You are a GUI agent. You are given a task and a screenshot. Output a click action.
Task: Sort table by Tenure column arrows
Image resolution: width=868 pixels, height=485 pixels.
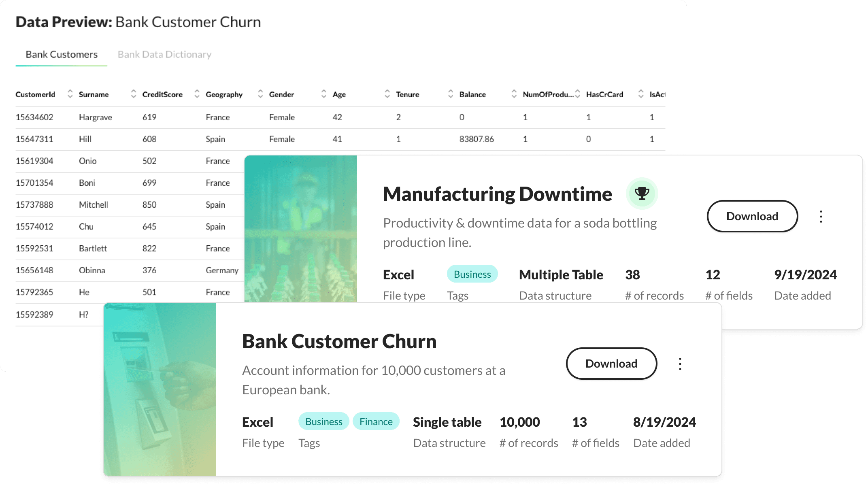(x=451, y=94)
